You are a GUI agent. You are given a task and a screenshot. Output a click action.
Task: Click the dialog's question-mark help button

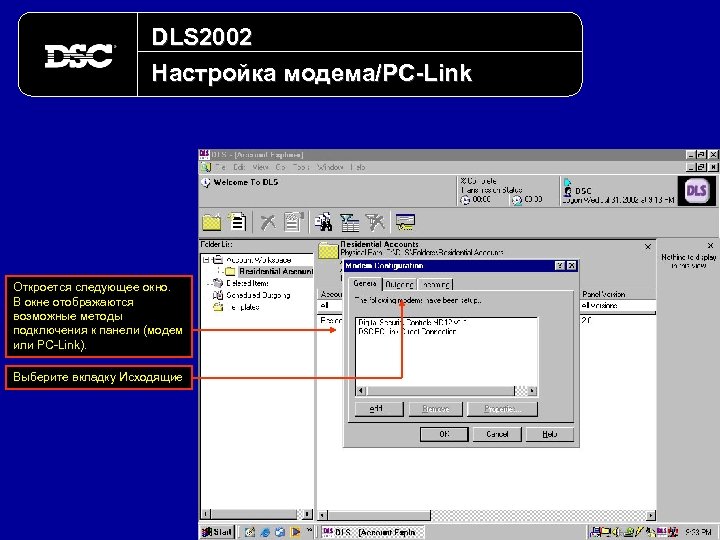(560, 266)
